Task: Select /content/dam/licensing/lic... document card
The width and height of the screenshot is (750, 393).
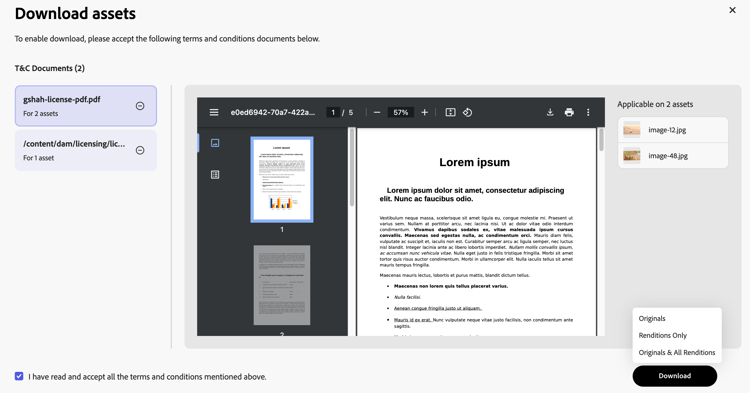Action: click(86, 150)
